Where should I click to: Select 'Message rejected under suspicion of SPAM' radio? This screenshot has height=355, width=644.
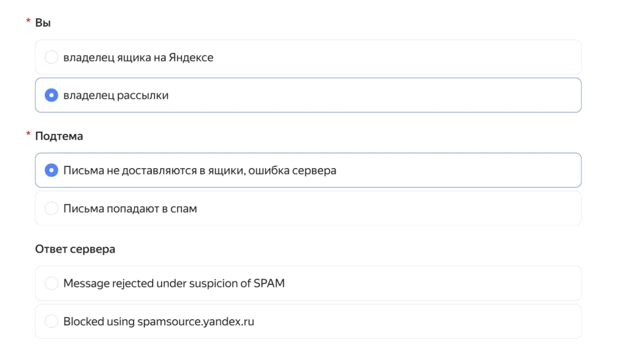(51, 283)
